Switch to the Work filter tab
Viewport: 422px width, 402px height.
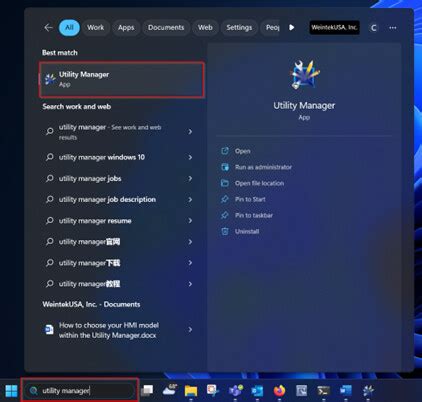[96, 27]
